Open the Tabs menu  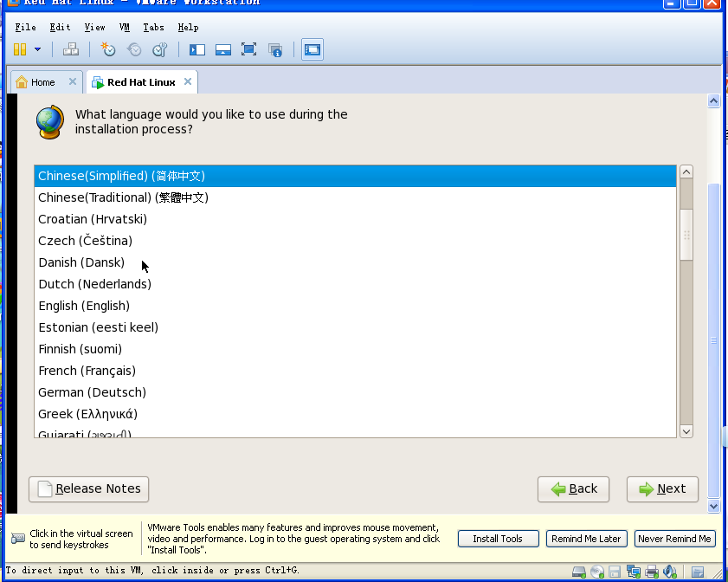coord(153,27)
